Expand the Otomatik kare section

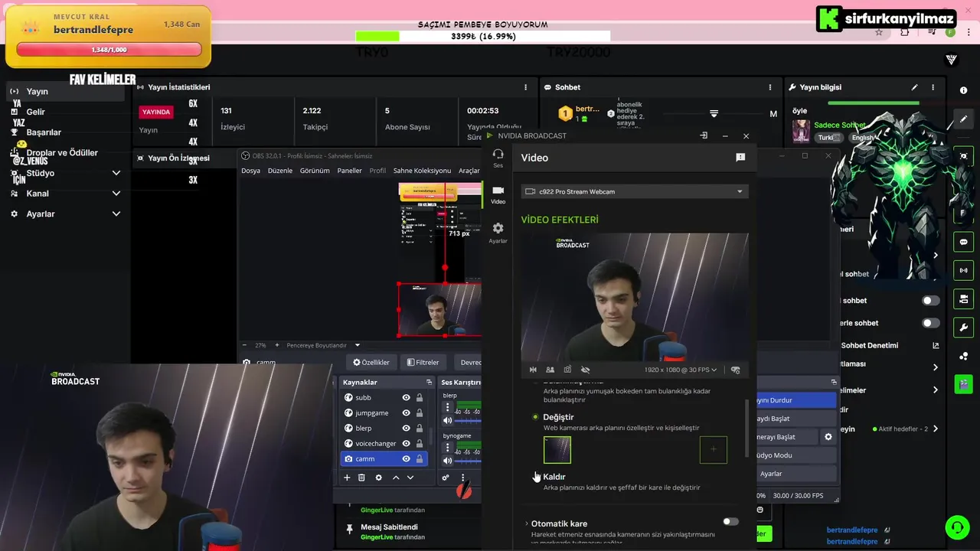pos(527,523)
